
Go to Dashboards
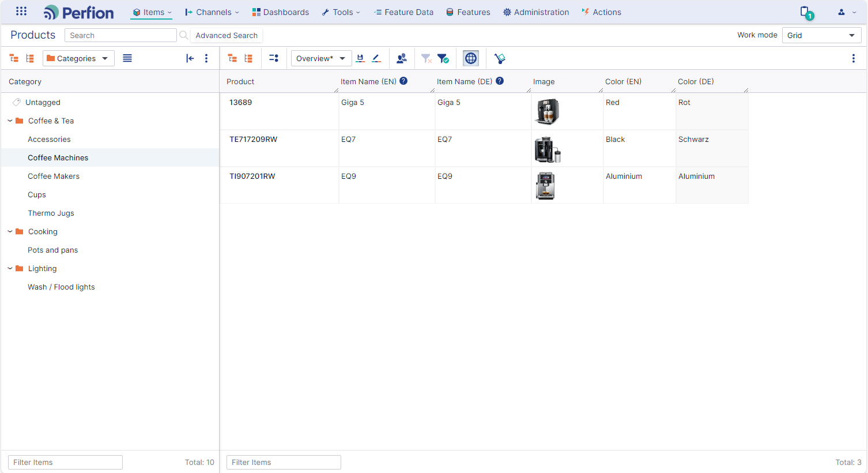coord(281,12)
